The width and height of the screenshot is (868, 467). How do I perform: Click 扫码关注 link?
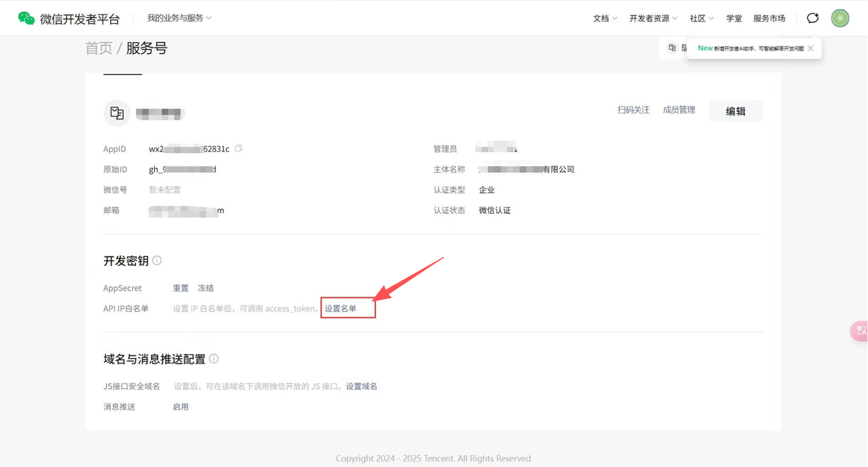pyautogui.click(x=634, y=110)
